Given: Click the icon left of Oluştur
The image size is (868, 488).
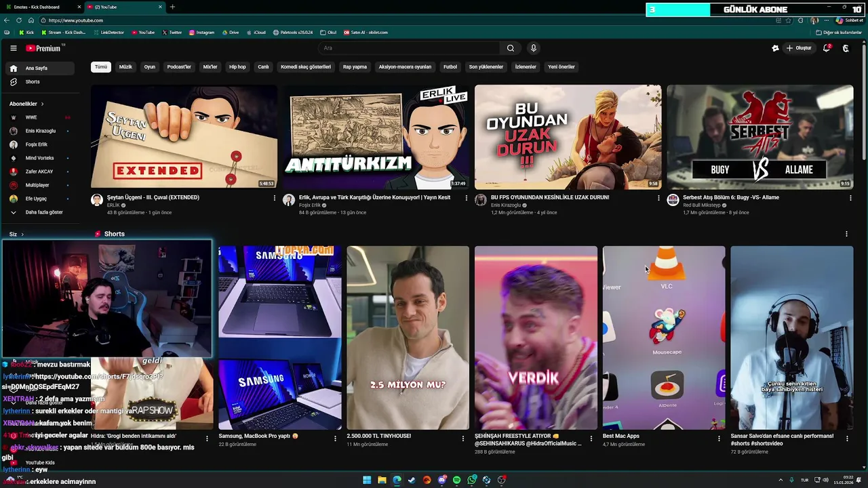Looking at the screenshot, I should [x=775, y=48].
